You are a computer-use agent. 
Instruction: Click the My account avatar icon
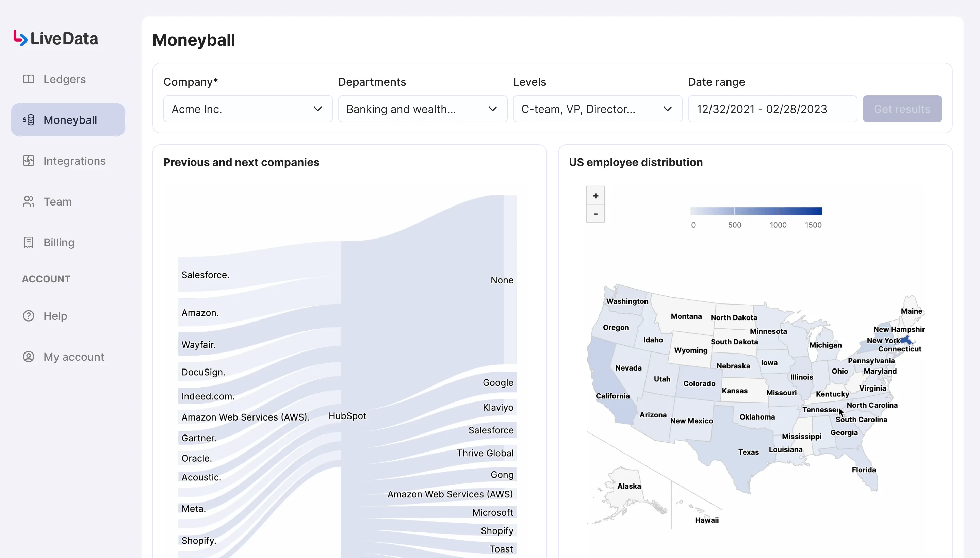coord(28,357)
